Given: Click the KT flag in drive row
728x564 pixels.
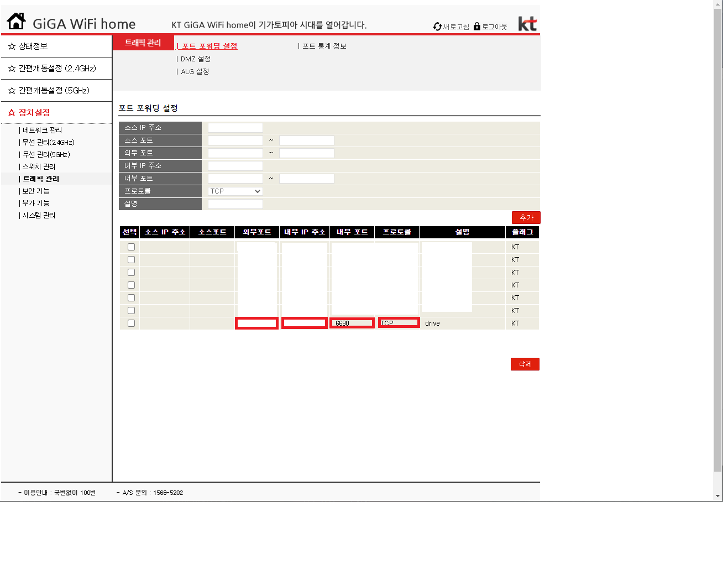Looking at the screenshot, I should click(515, 323).
